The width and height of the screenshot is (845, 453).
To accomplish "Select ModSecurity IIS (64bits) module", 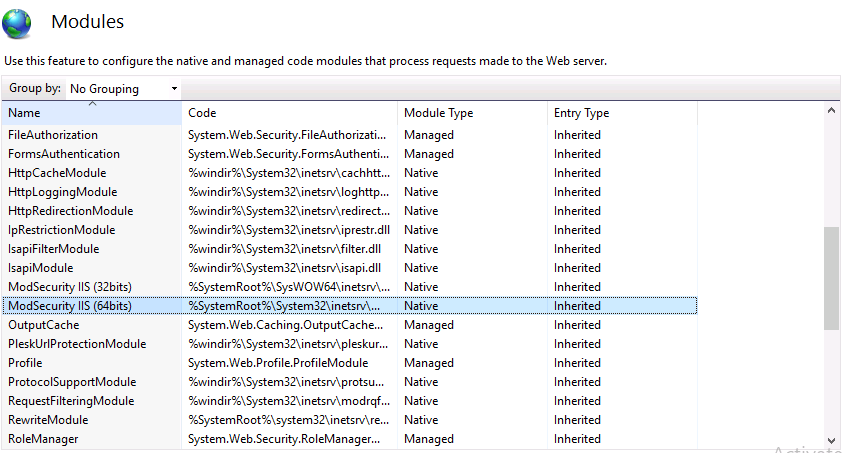I will [x=349, y=306].
